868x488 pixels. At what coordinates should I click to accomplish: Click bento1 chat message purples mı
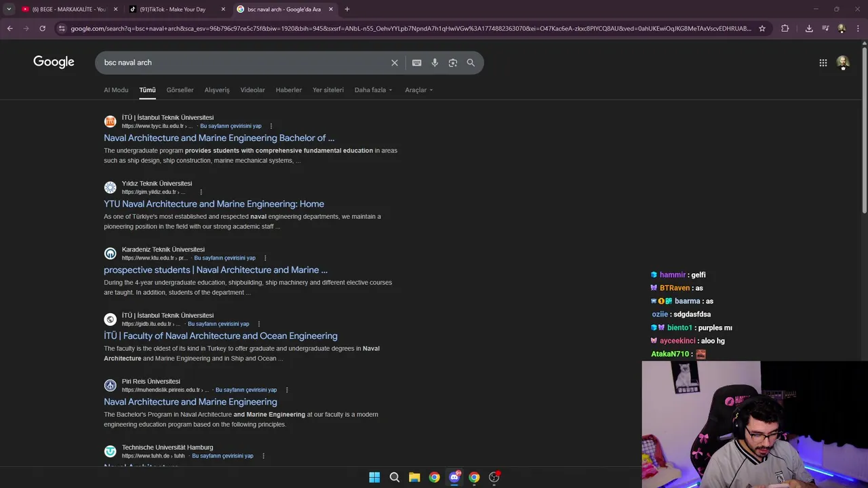691,327
